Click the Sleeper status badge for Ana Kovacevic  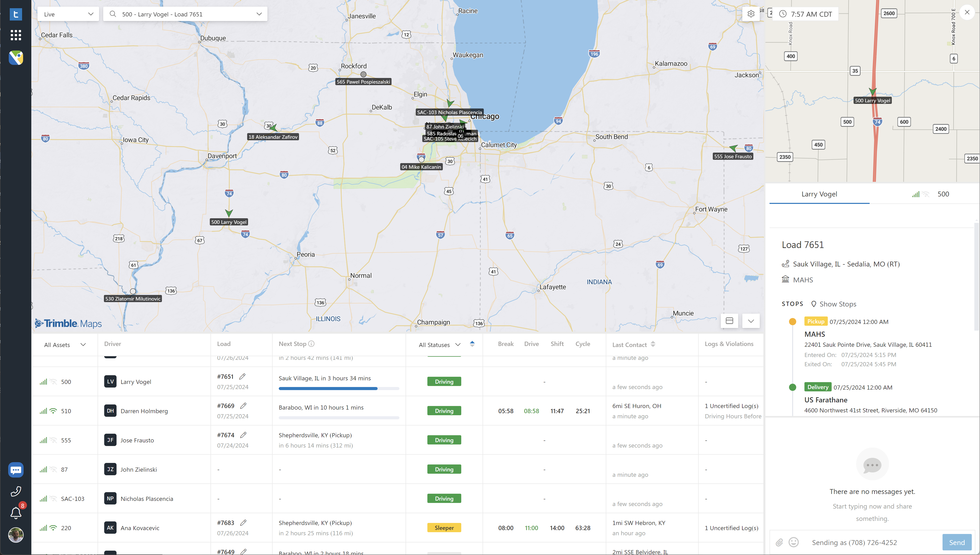pyautogui.click(x=444, y=528)
